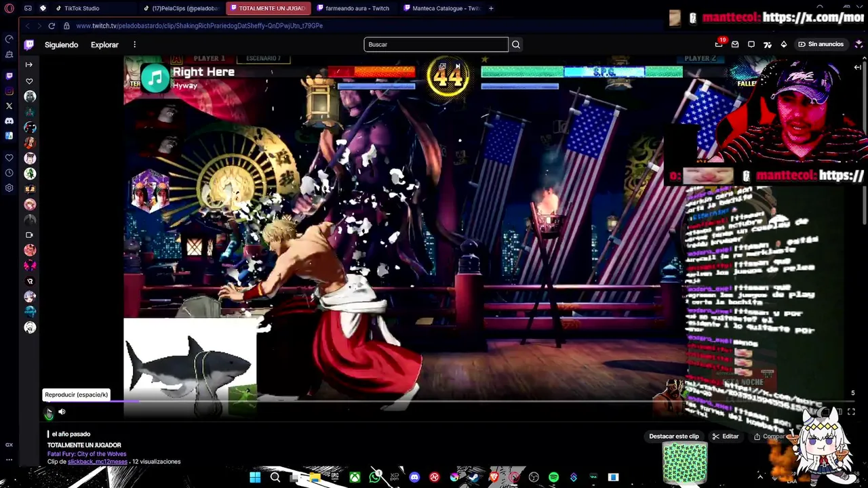This screenshot has height=488, width=868.
Task: Go to Explorar page
Action: (x=104, y=45)
